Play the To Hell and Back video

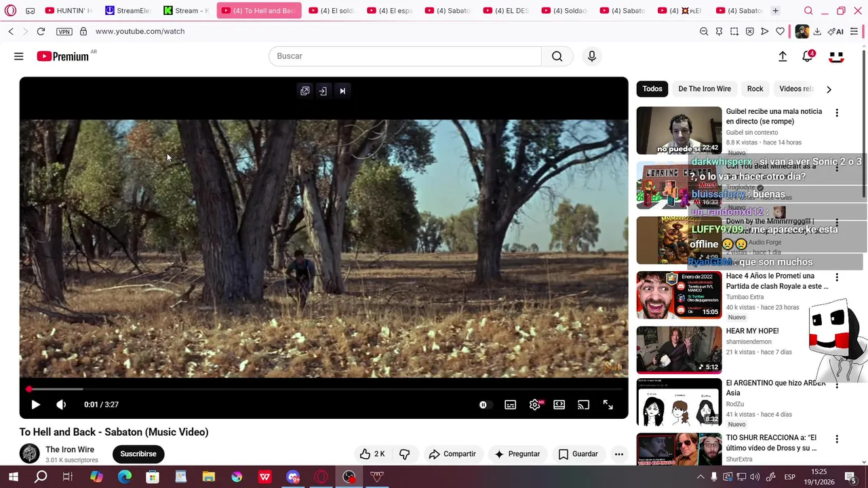click(35, 405)
